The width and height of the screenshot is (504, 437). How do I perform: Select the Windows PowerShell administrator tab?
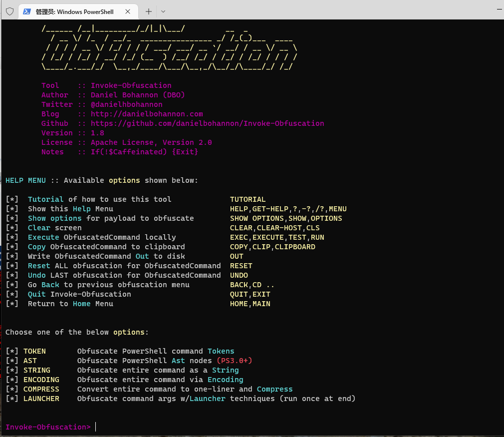(78, 11)
